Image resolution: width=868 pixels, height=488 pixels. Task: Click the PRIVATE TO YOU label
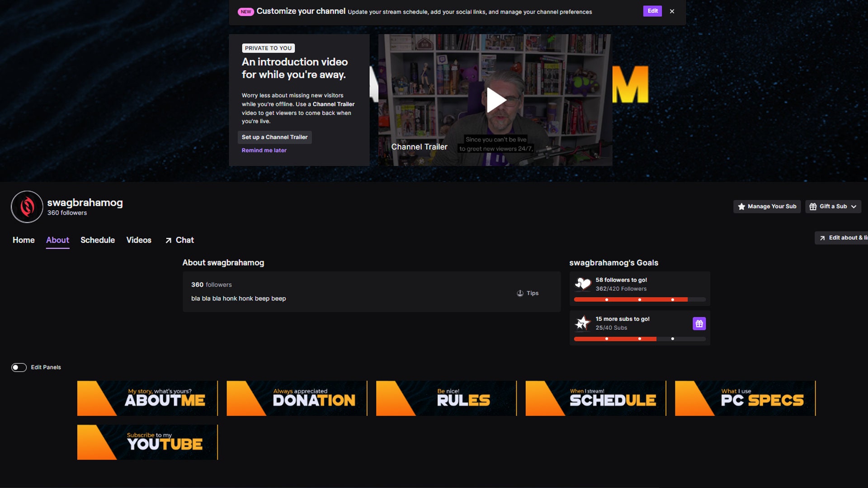268,48
